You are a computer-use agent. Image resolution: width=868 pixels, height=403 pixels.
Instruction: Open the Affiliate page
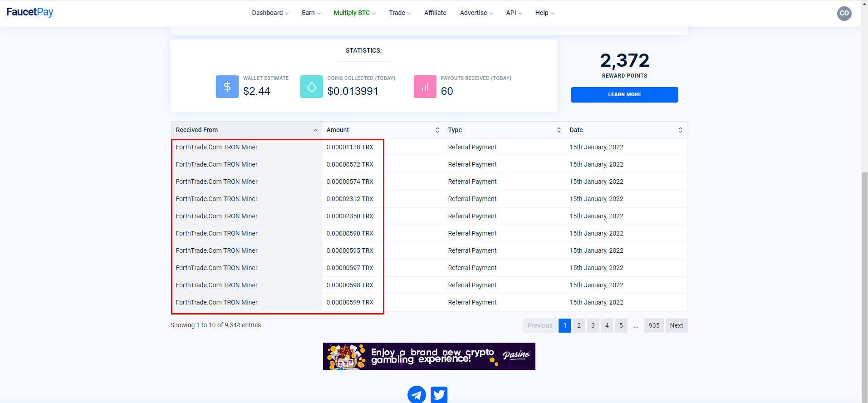click(435, 13)
